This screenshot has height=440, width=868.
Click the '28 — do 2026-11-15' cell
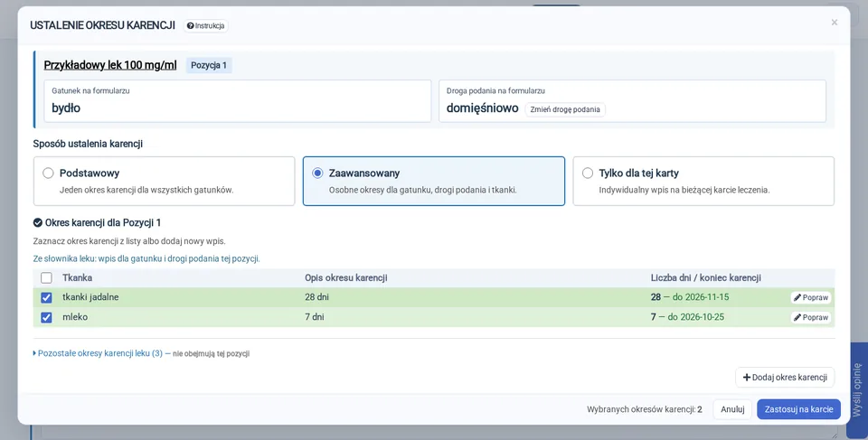click(x=690, y=297)
